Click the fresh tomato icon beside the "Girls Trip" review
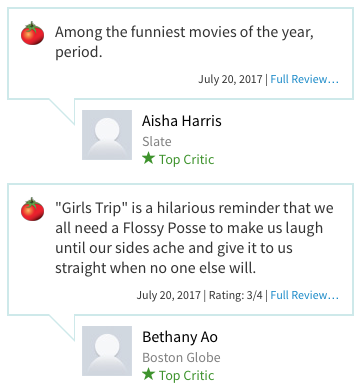 [32, 209]
